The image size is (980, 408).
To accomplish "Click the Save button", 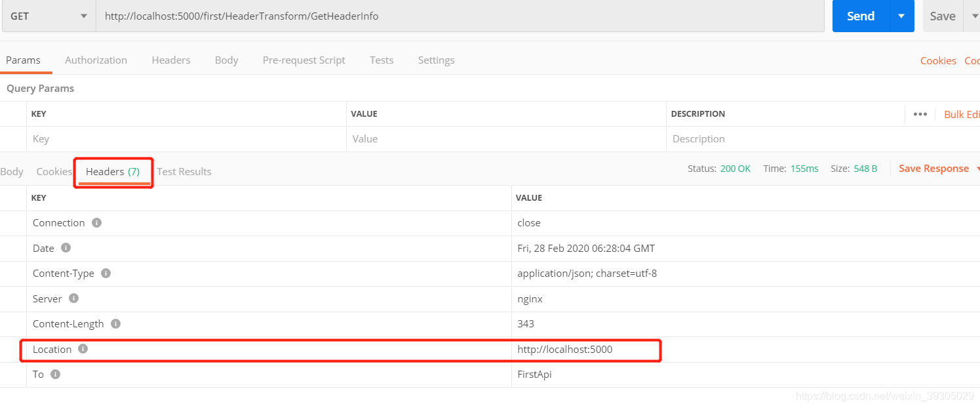I will (x=943, y=16).
